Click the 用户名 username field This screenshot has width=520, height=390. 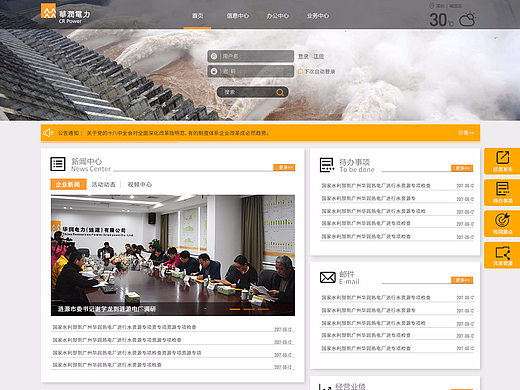251,56
